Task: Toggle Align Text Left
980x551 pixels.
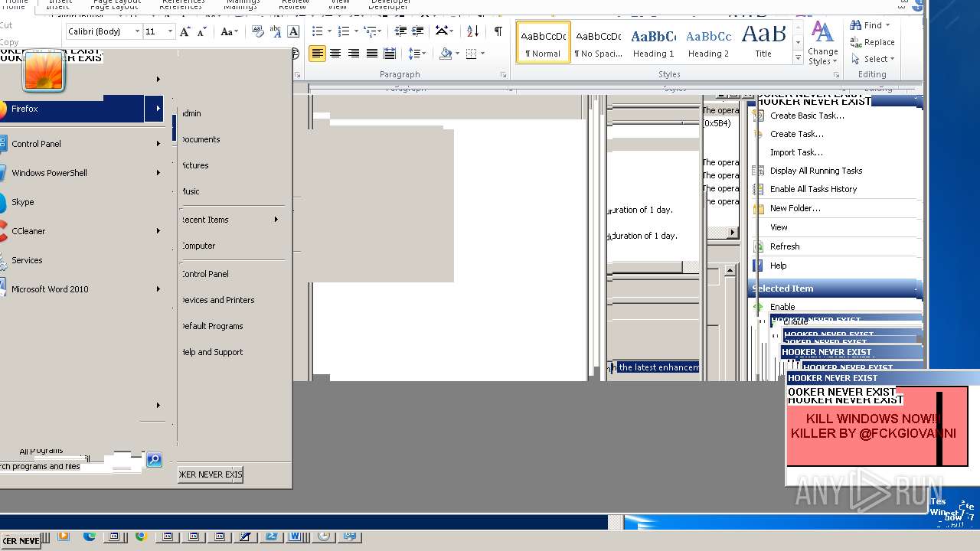Action: 317,54
